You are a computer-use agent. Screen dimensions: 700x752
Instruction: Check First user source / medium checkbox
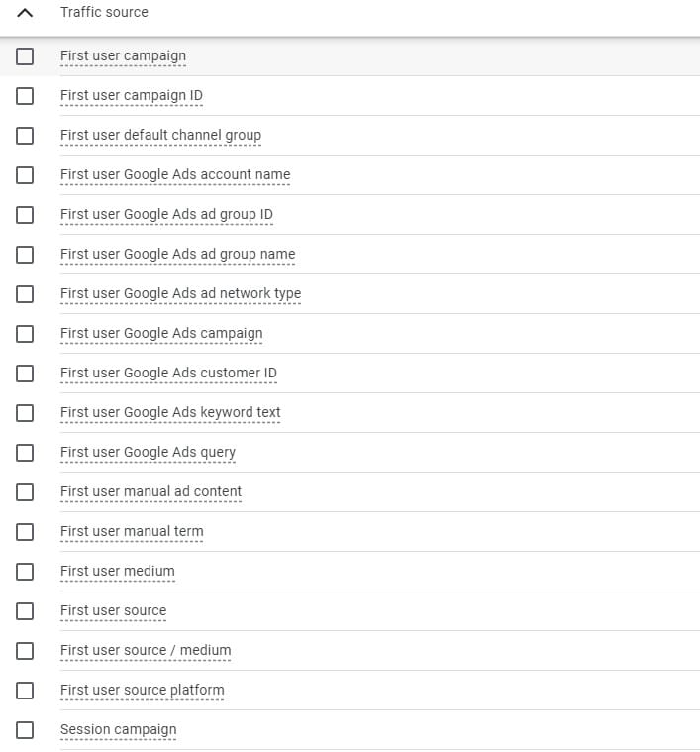[x=25, y=651]
